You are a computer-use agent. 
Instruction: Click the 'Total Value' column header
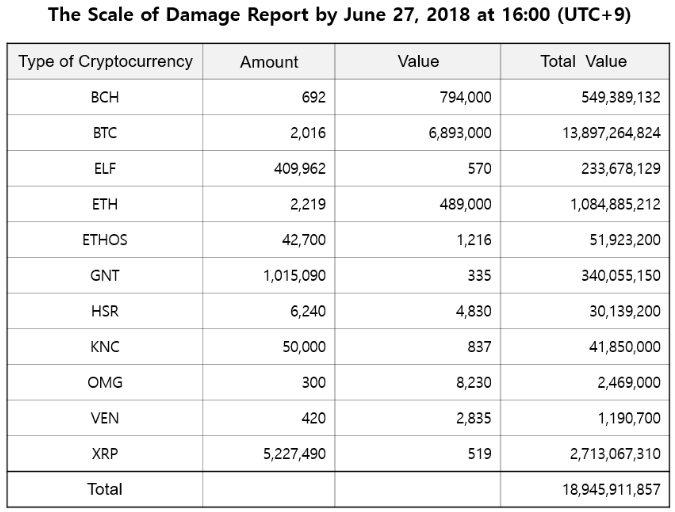coord(583,61)
